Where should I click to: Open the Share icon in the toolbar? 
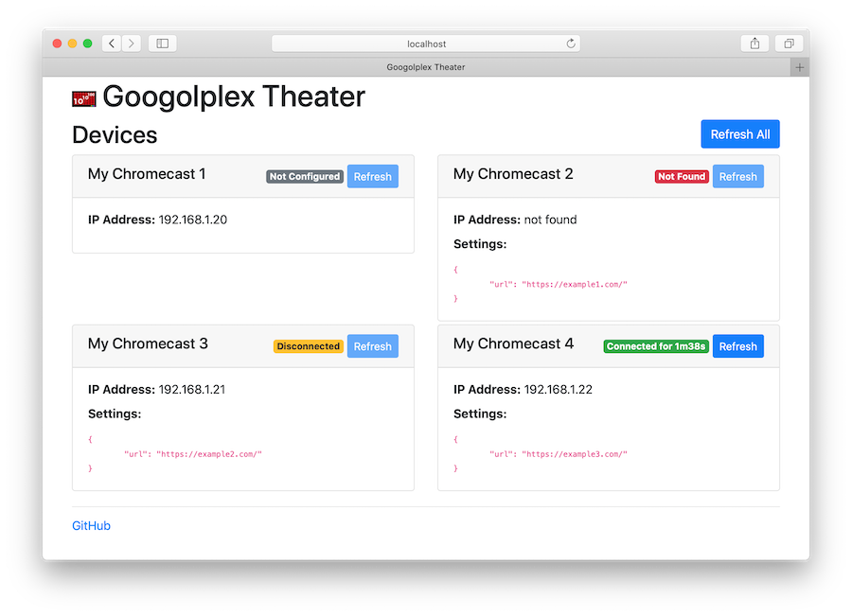754,44
